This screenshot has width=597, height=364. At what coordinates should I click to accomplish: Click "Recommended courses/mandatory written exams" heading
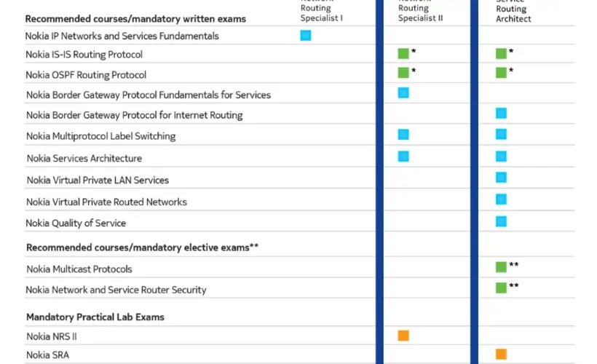(135, 19)
